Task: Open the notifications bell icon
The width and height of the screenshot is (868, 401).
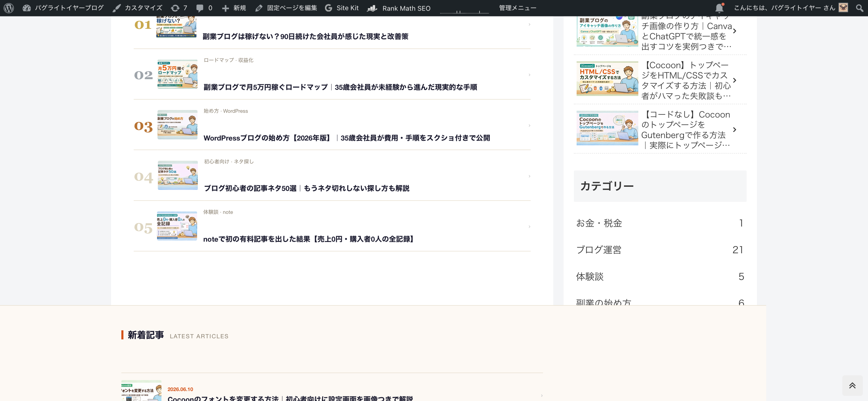Action: tap(719, 8)
